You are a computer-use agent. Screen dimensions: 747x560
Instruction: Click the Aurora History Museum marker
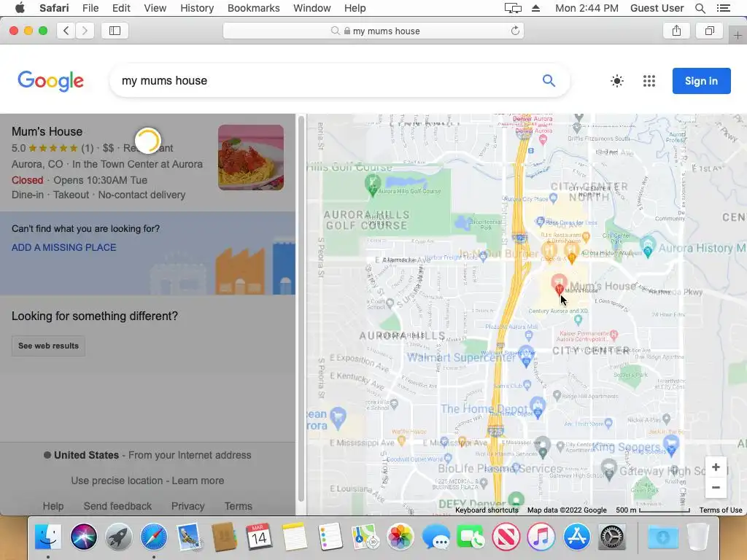click(x=647, y=245)
